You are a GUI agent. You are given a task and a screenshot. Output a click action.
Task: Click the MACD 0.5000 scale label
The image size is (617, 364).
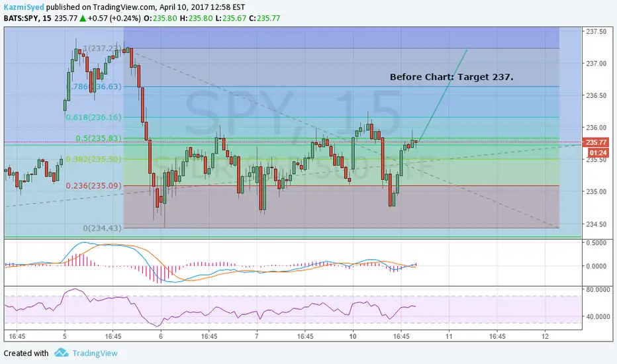pos(596,243)
